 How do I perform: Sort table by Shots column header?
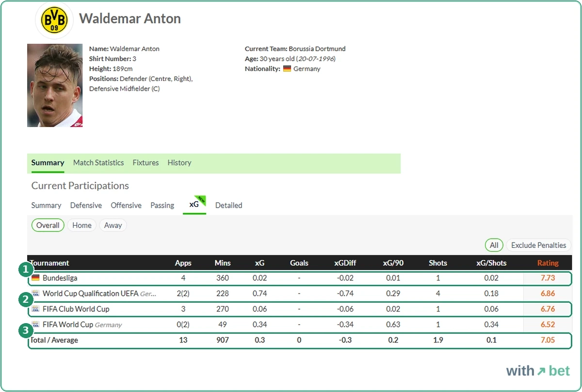tap(438, 263)
